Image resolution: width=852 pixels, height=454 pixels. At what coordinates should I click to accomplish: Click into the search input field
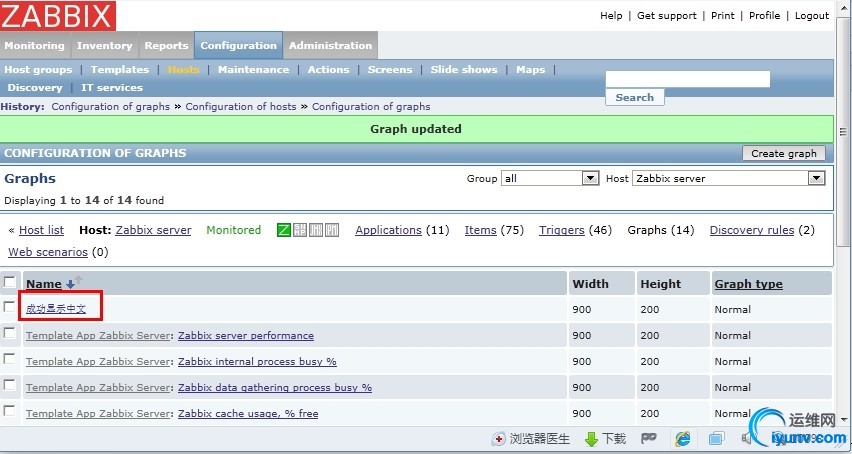pos(688,79)
